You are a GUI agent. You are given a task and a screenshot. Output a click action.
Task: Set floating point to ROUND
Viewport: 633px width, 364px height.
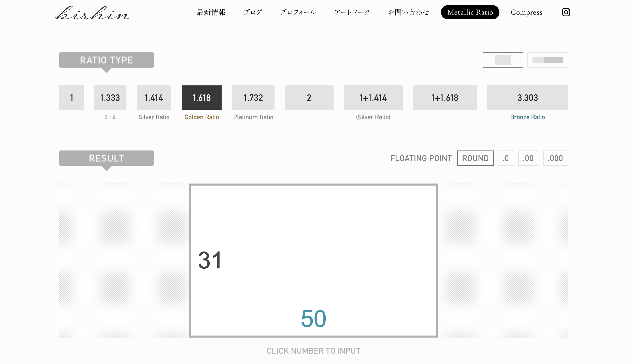(475, 158)
